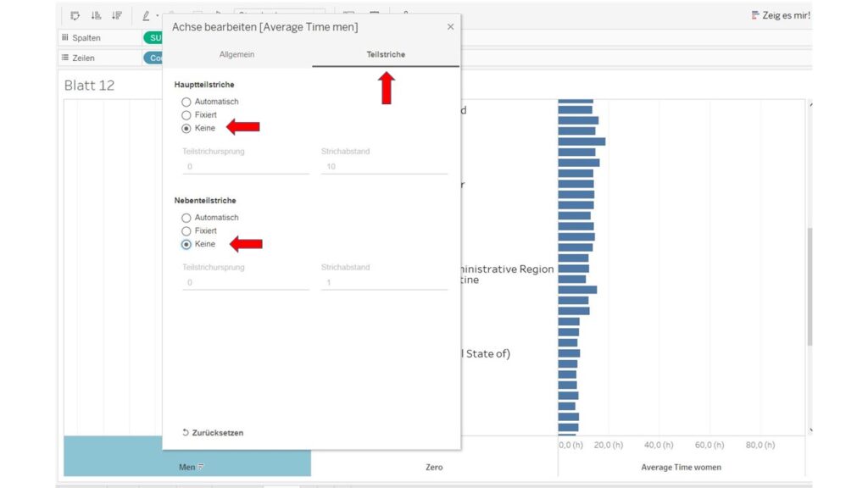Click the Zeilen shelf rows icon

tap(65, 58)
